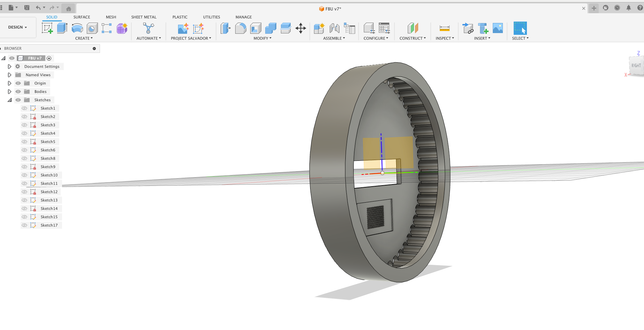The height and width of the screenshot is (330, 644).
Task: Select the Fillet tool
Action: 240,28
